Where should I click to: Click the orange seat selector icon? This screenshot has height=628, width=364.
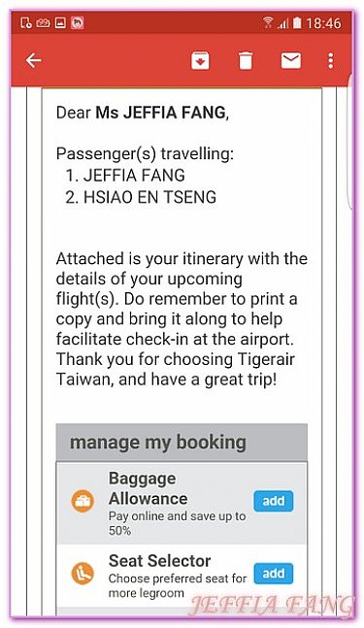[83, 573]
